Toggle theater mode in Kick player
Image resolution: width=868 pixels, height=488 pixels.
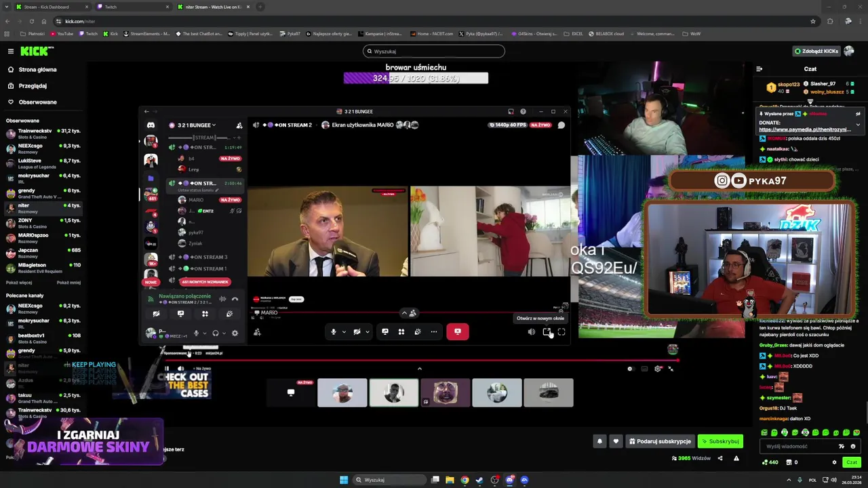point(644,369)
